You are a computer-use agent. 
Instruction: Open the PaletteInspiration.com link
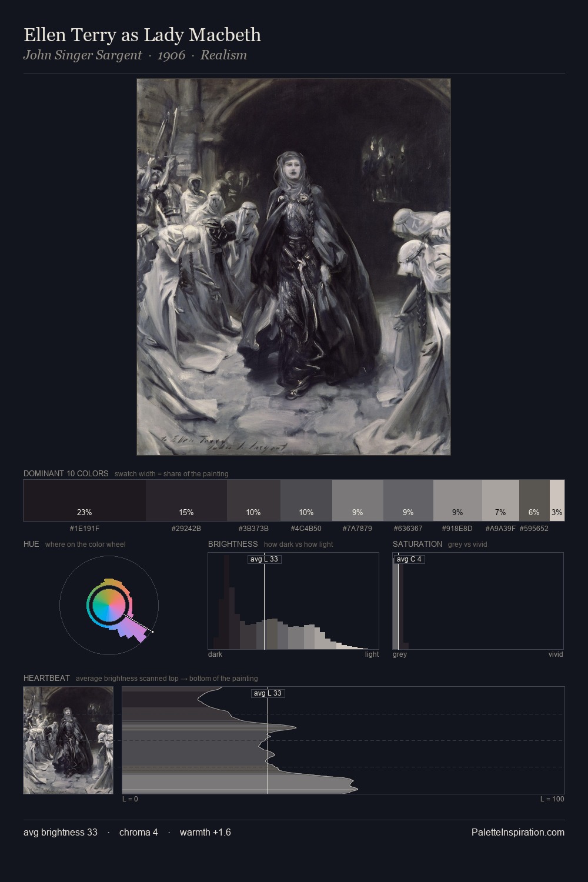[518, 832]
